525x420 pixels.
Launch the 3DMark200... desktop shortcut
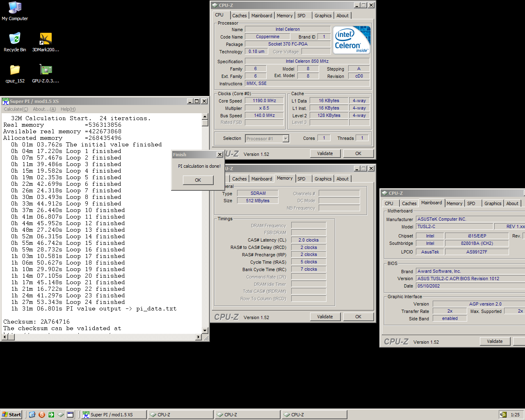click(x=46, y=42)
